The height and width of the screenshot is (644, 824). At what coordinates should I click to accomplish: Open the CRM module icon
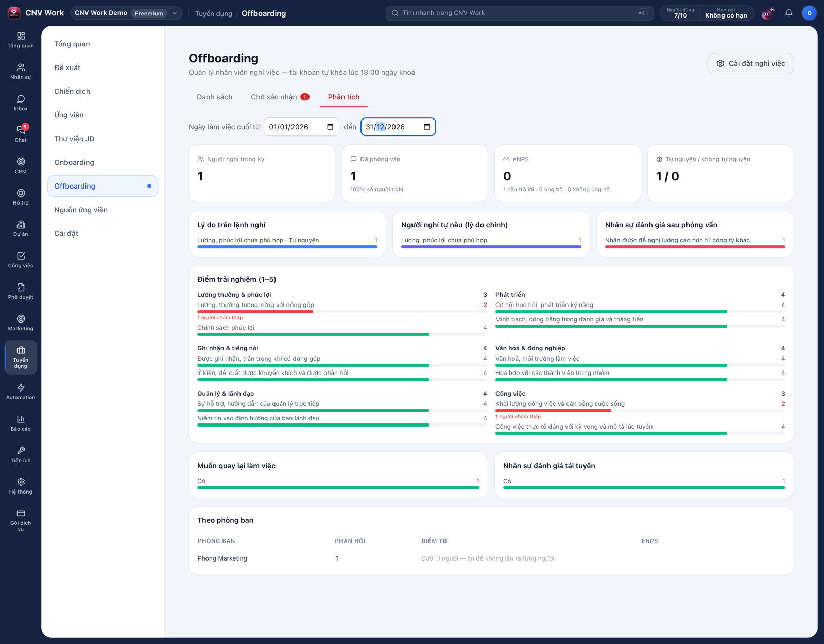click(x=21, y=166)
